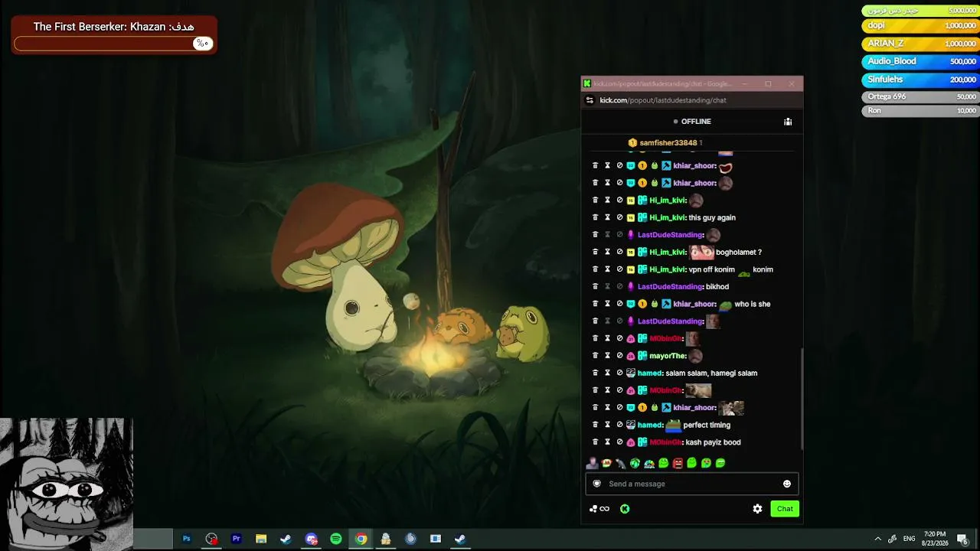The image size is (980, 551).
Task: Delete the "who is she" message
Action: [x=596, y=304]
